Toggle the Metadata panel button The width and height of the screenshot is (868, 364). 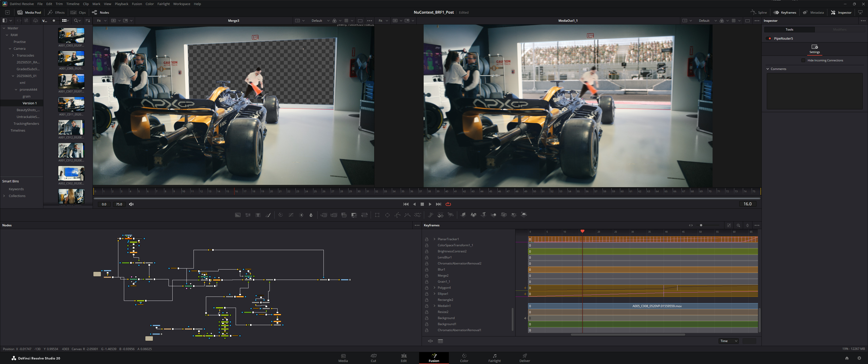pyautogui.click(x=813, y=12)
